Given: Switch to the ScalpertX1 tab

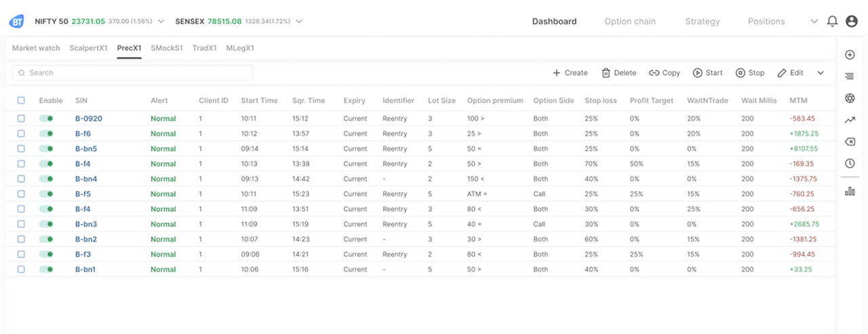Looking at the screenshot, I should pyautogui.click(x=88, y=48).
